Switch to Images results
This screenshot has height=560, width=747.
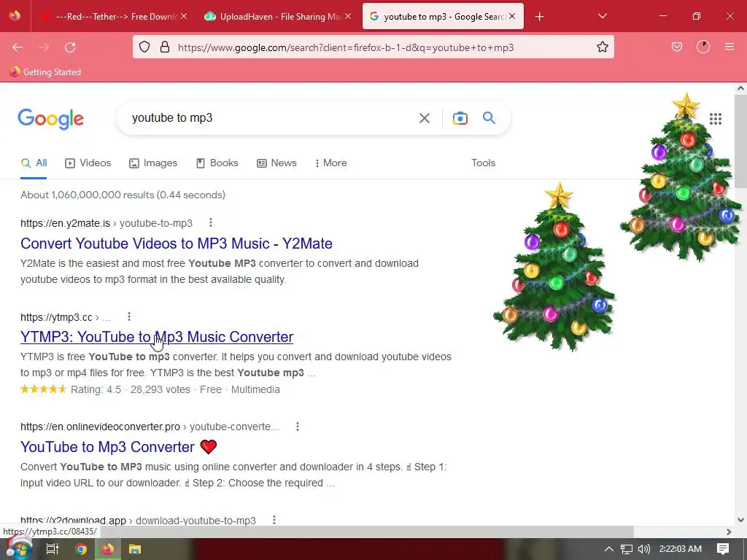click(x=153, y=163)
